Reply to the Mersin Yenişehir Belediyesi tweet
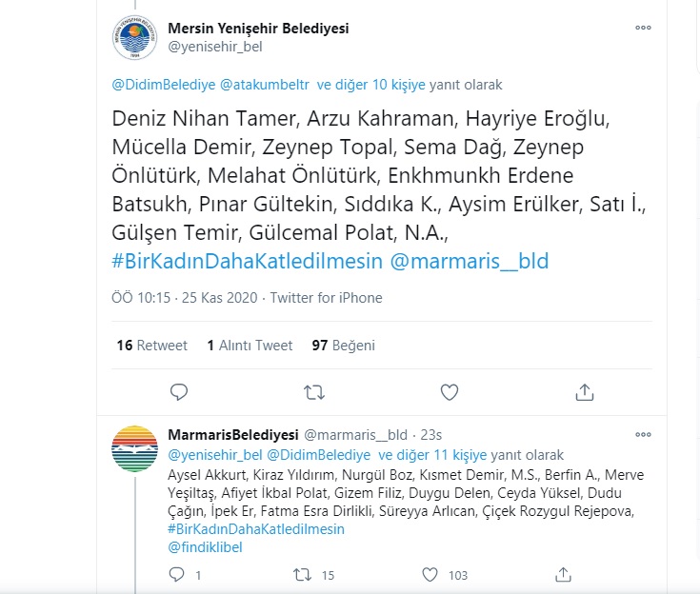Viewport: 700px width, 594px height. pos(179,392)
